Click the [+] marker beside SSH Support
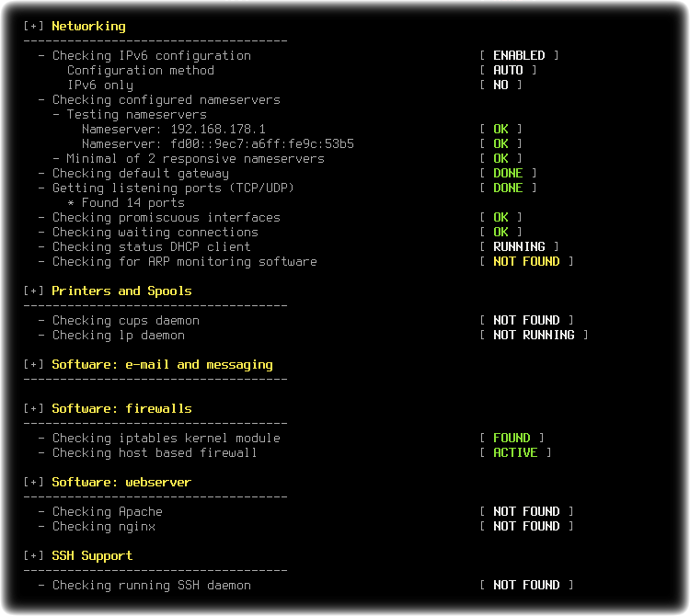The height and width of the screenshot is (616, 690). coord(33,555)
